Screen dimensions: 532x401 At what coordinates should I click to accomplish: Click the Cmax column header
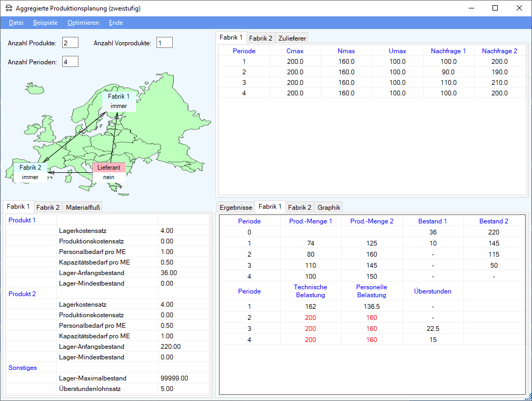[295, 51]
